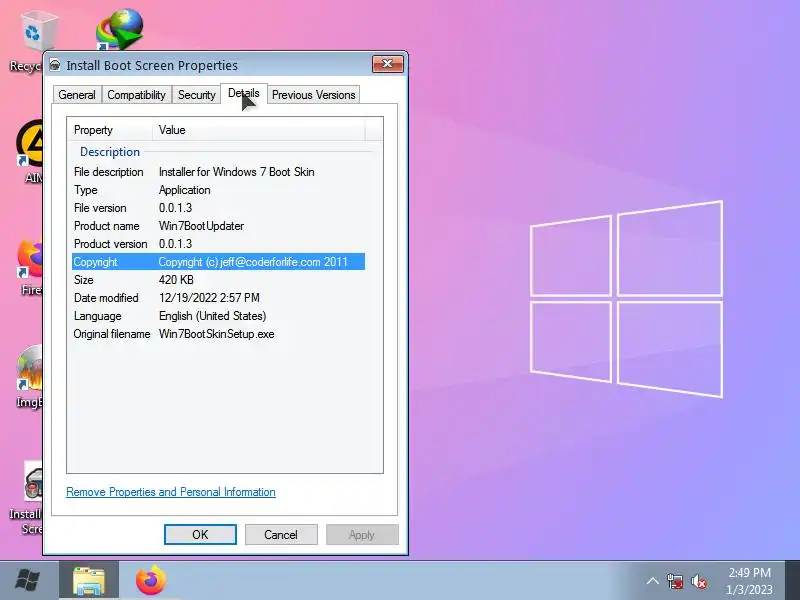Click the 'Win7BootUpdater' value

(x=201, y=226)
